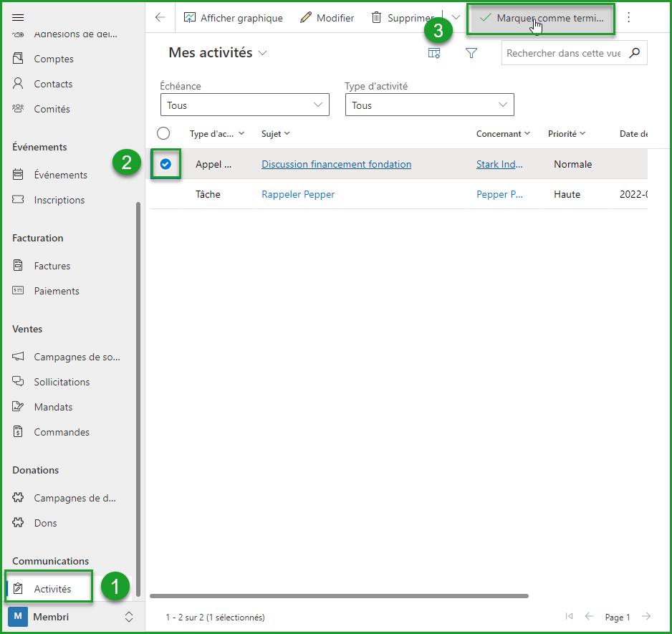Uncheck the Discussion financement fondation row
The width and height of the screenshot is (672, 634).
coord(165,164)
